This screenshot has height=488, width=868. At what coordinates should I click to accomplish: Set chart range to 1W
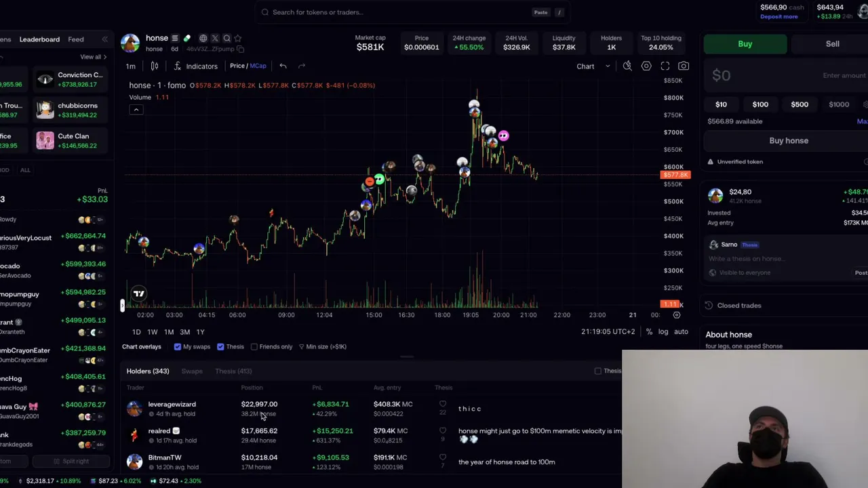[153, 331]
